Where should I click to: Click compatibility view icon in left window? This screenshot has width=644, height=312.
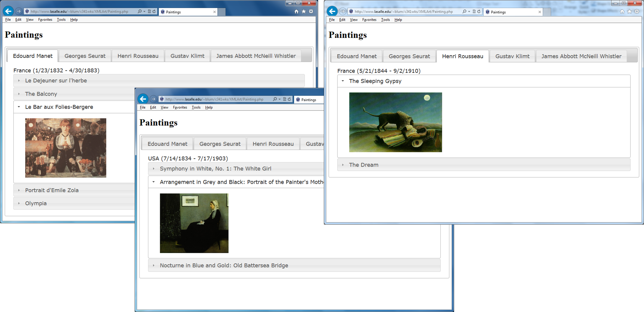149,11
